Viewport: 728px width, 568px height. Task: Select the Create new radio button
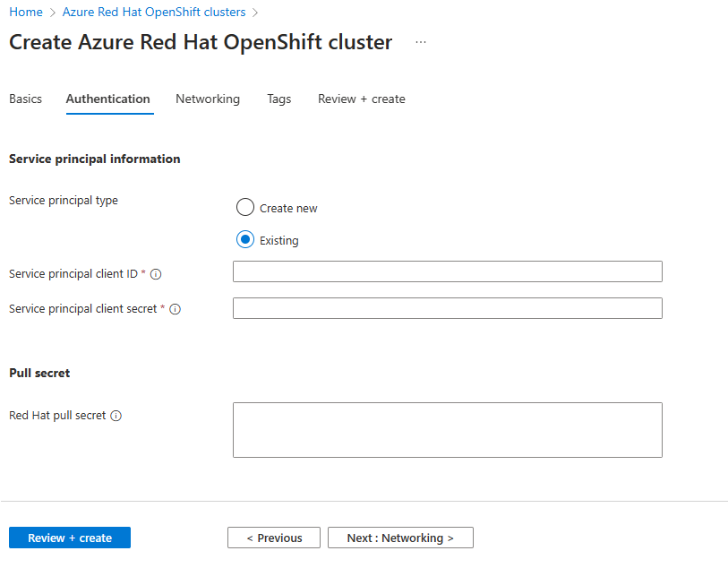point(245,208)
